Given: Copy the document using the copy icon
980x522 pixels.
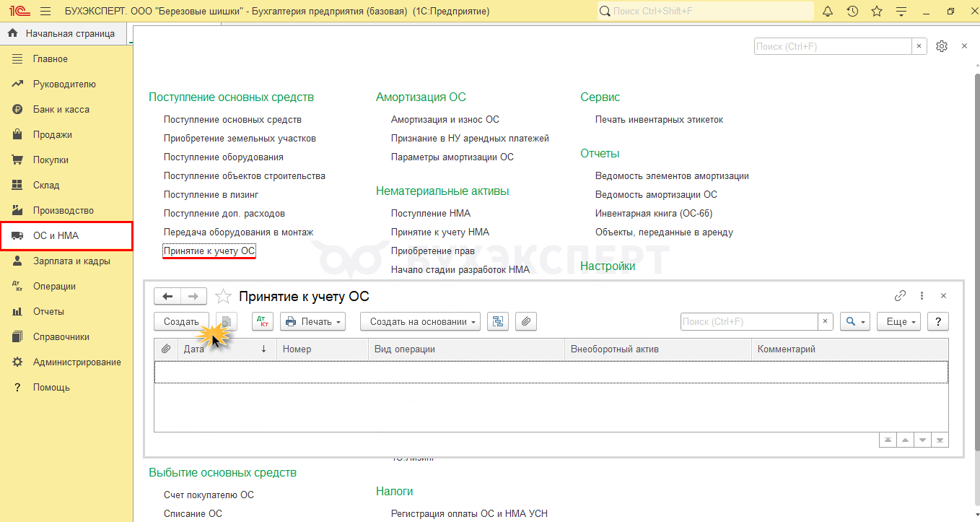Looking at the screenshot, I should (227, 322).
